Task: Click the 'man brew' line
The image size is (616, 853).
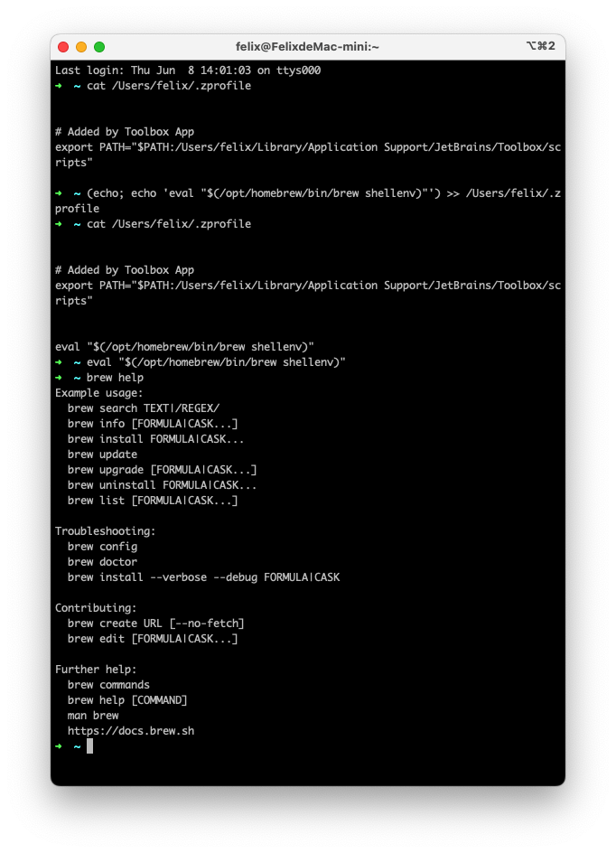Action: pos(93,716)
